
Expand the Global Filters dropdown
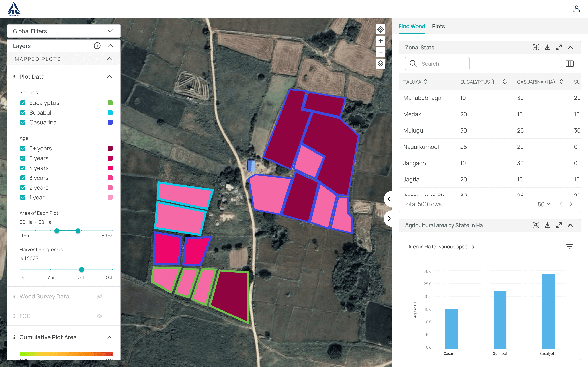pos(110,31)
